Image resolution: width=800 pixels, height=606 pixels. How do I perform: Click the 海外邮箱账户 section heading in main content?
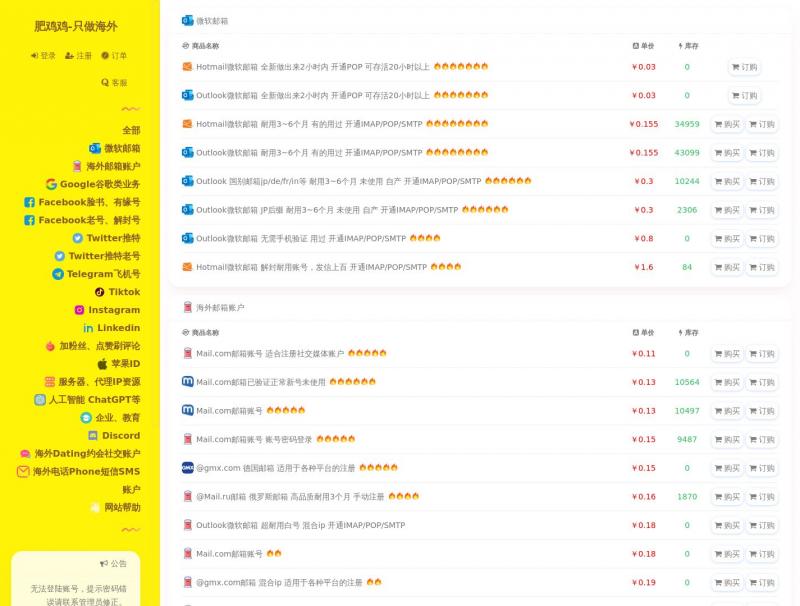click(220, 308)
